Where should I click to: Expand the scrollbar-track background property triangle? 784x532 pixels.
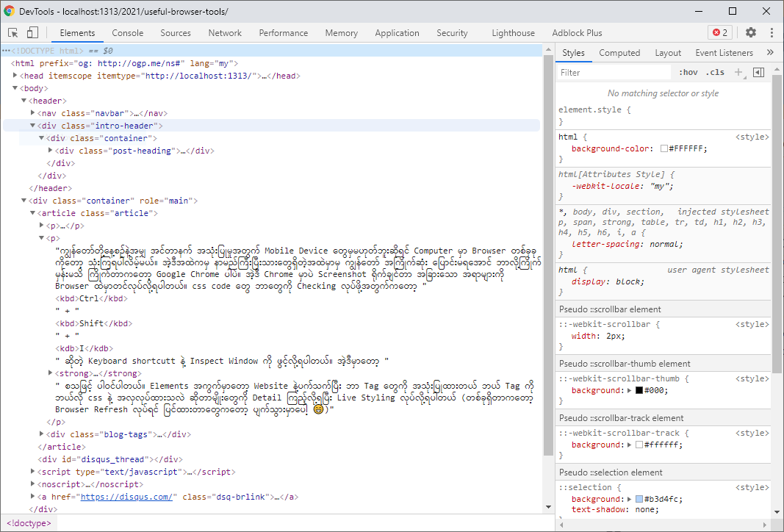coord(630,445)
